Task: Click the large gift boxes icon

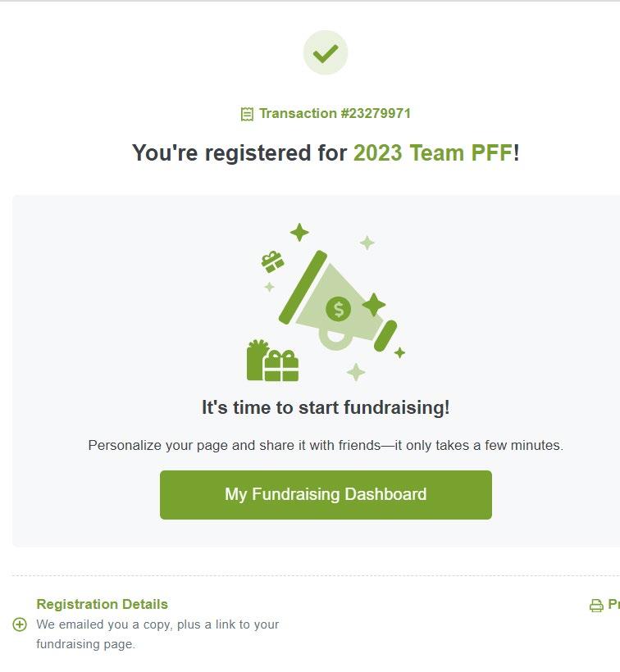Action: coord(272,361)
